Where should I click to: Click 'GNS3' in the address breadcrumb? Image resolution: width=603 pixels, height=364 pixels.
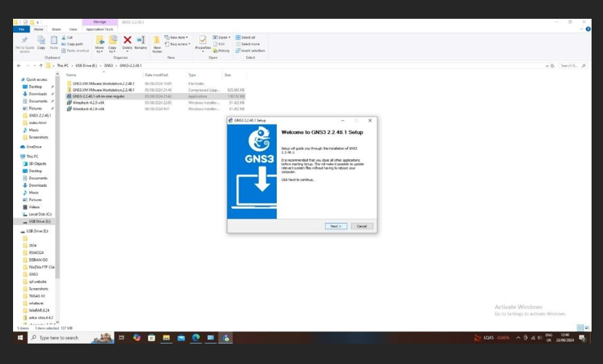[109, 65]
